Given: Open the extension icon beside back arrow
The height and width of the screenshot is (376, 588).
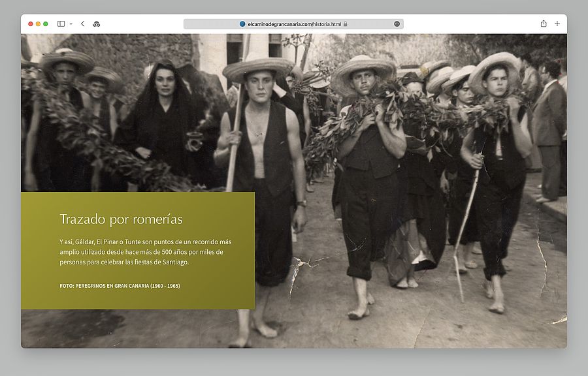Looking at the screenshot, I should point(97,24).
